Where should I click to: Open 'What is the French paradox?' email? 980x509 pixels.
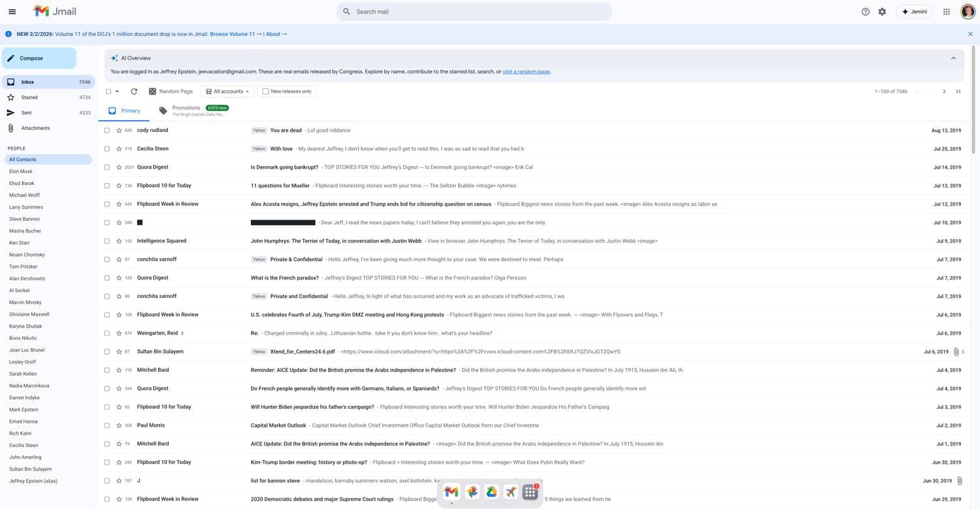[x=534, y=278]
